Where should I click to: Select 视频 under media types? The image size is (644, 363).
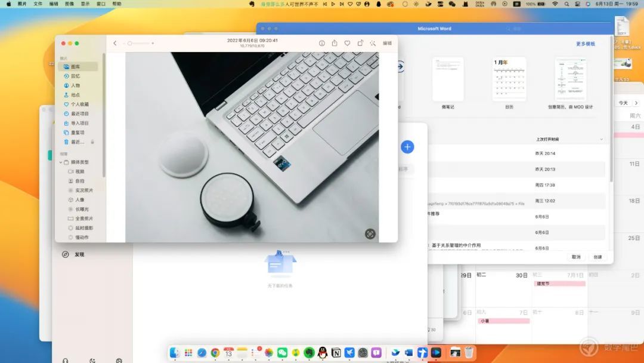(80, 172)
